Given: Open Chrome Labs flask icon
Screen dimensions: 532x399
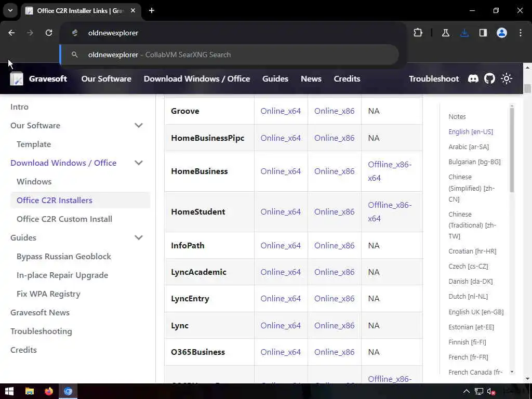Looking at the screenshot, I should click(x=445, y=33).
